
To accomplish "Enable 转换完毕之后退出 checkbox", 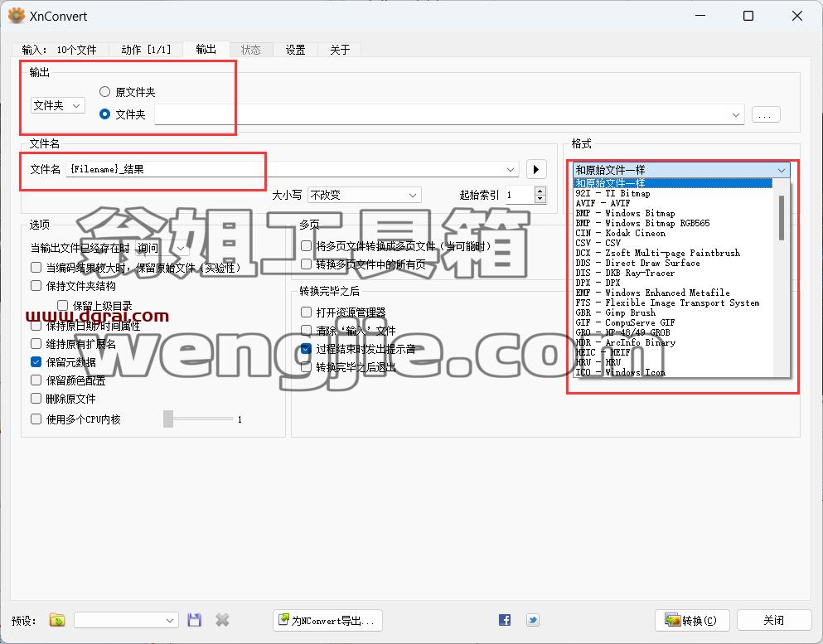I will coord(306,367).
